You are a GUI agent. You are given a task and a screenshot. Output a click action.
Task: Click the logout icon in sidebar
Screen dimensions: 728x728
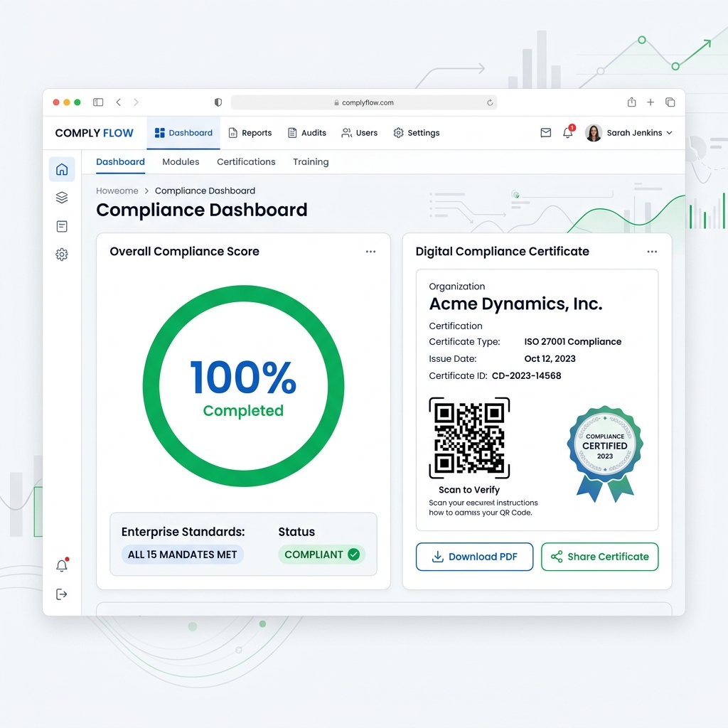tap(62, 594)
